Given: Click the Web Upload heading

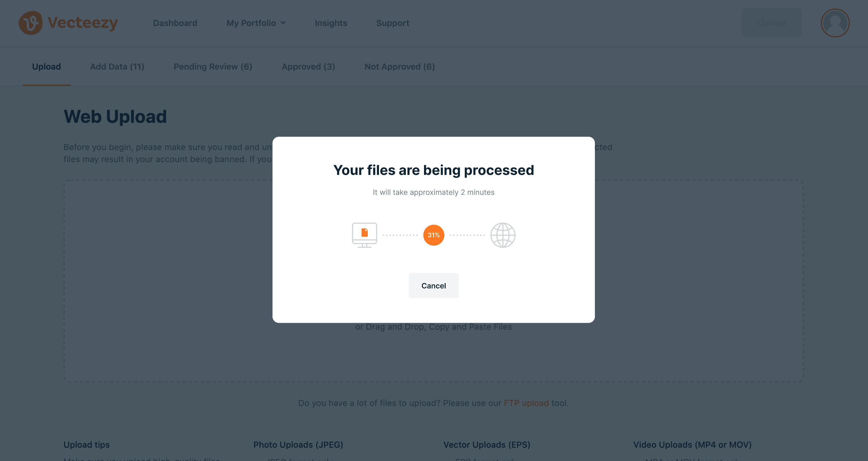Looking at the screenshot, I should (115, 116).
